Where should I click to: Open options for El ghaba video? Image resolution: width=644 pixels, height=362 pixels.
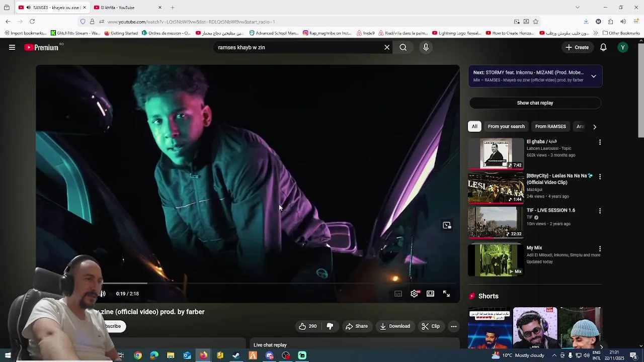pyautogui.click(x=600, y=142)
